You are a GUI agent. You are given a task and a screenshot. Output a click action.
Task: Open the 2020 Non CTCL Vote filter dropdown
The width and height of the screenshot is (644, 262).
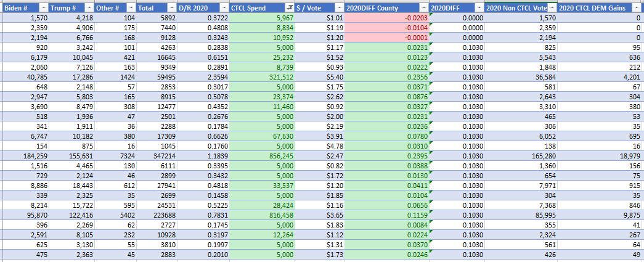coord(552,8)
